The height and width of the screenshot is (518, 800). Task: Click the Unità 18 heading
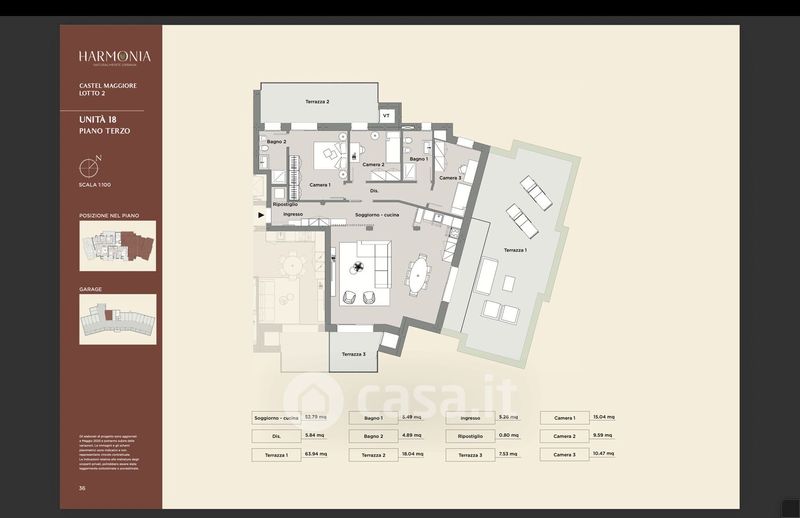pyautogui.click(x=98, y=120)
